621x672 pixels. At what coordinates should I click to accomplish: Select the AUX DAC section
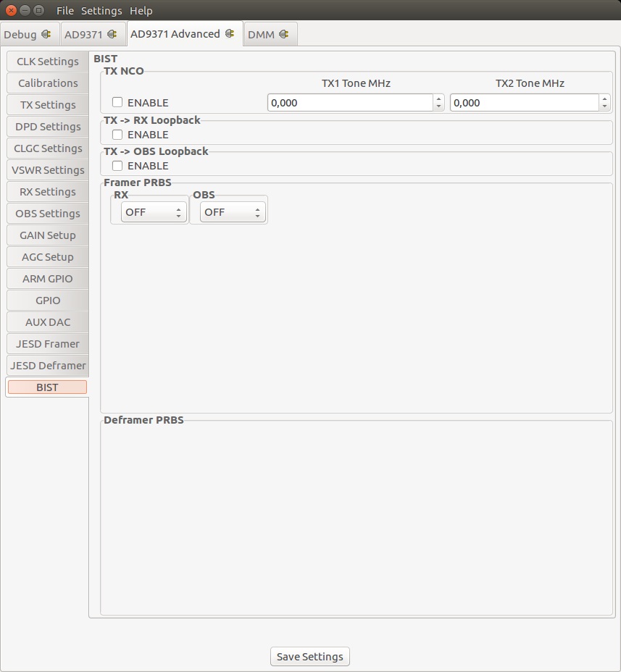point(47,322)
